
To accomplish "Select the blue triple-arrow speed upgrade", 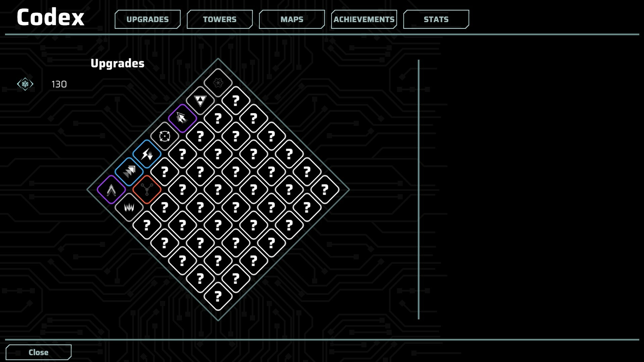I will tap(129, 172).
